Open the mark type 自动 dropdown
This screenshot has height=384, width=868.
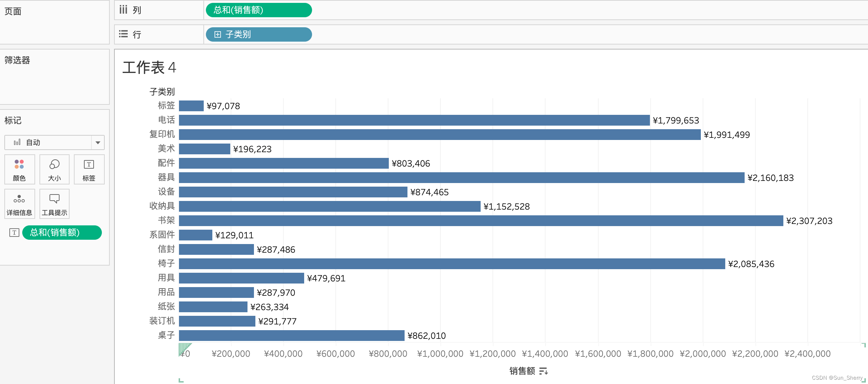(55, 142)
